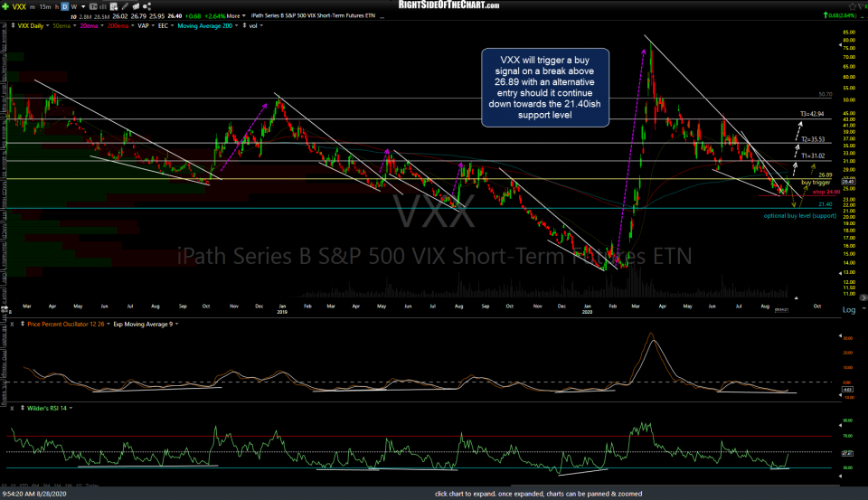Click the ellipsis after the ETN name
The height and width of the screenshot is (500, 868).
(382, 16)
